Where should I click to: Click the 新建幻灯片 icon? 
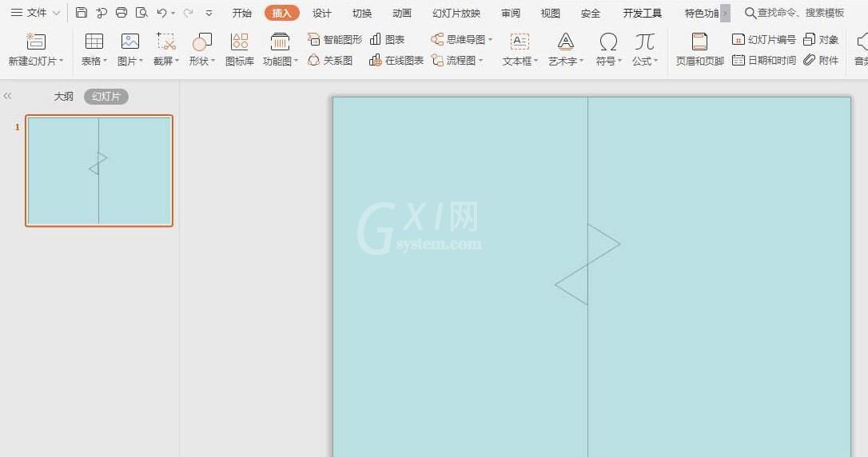tap(36, 41)
